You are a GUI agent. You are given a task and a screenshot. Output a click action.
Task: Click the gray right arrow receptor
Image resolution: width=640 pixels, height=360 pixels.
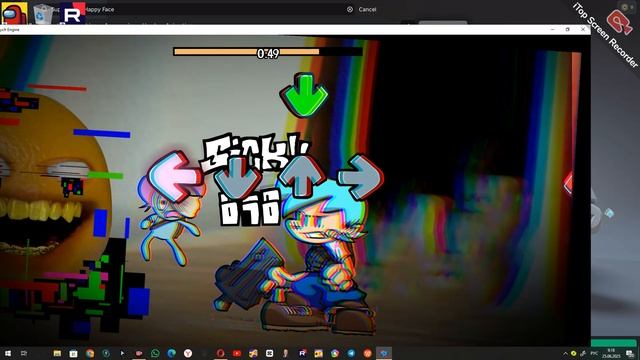pos(361,177)
